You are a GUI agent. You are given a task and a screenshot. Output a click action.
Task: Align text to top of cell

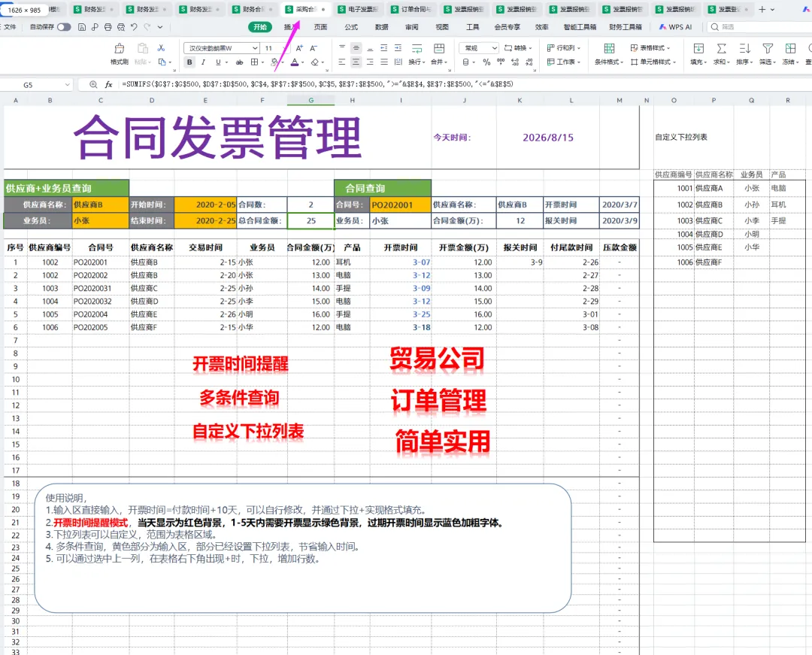click(342, 47)
